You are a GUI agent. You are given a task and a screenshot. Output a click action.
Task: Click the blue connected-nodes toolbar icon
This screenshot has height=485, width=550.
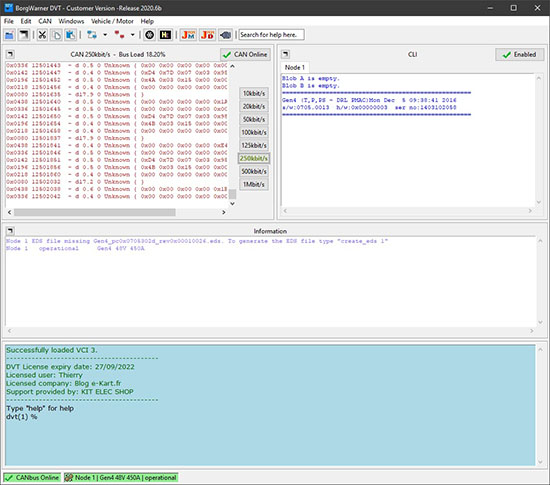pos(92,35)
